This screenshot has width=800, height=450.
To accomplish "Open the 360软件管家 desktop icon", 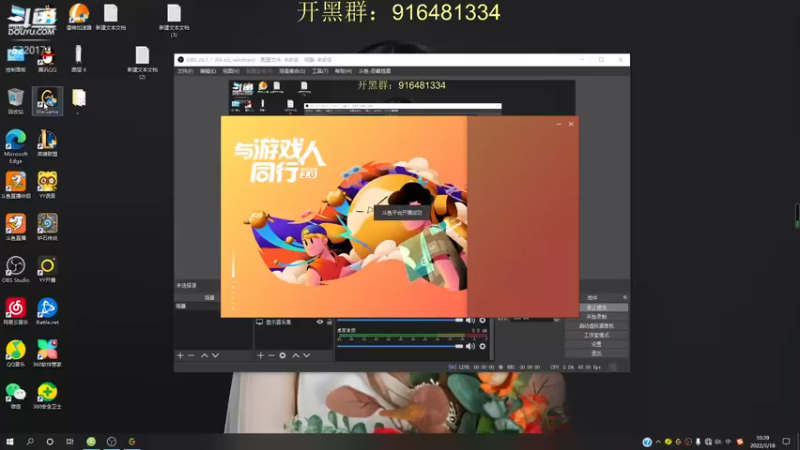I will click(47, 354).
